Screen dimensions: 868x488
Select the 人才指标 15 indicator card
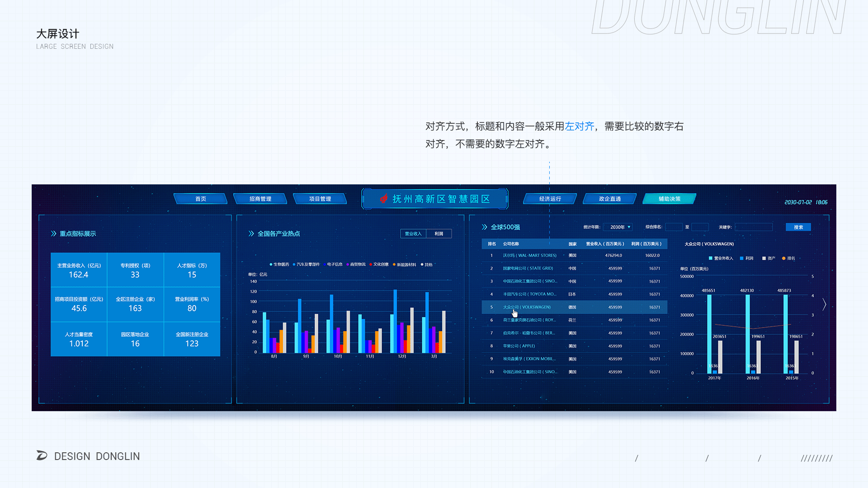click(x=192, y=270)
